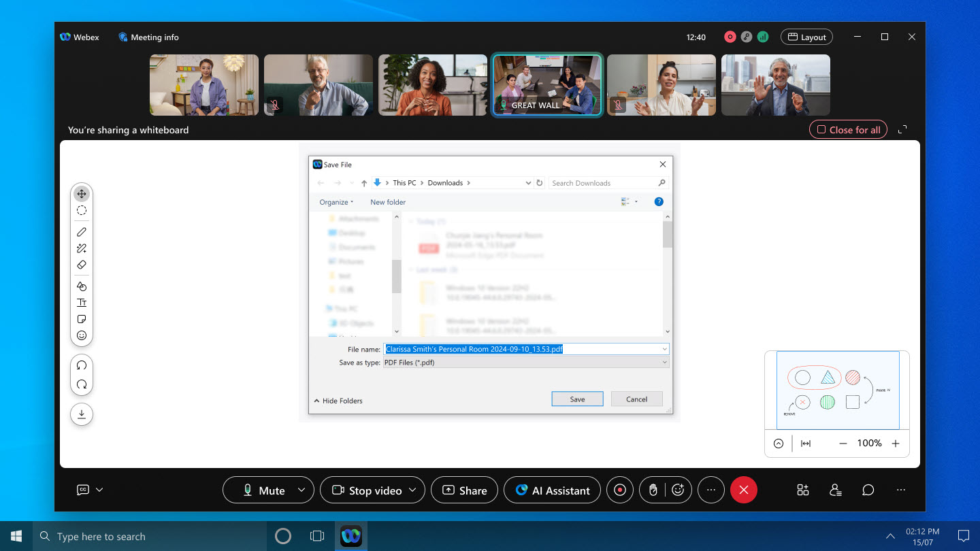Open the Apps panel icon
This screenshot has height=551, width=980.
tap(803, 490)
